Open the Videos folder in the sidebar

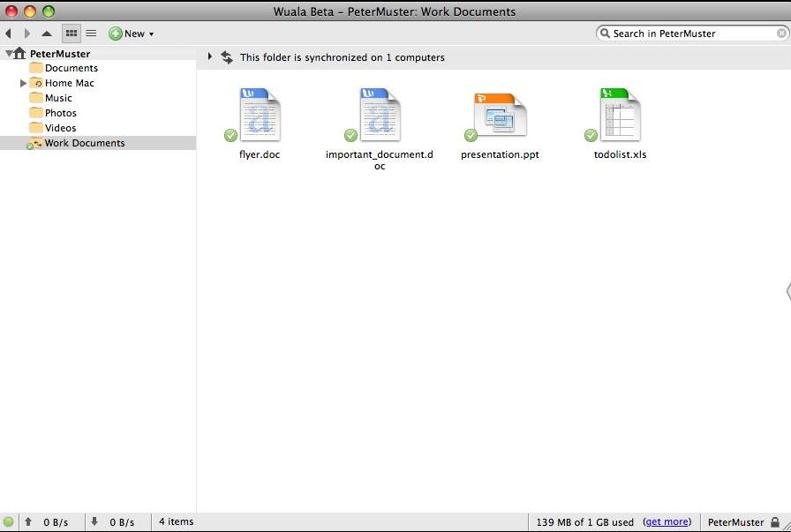[61, 128]
